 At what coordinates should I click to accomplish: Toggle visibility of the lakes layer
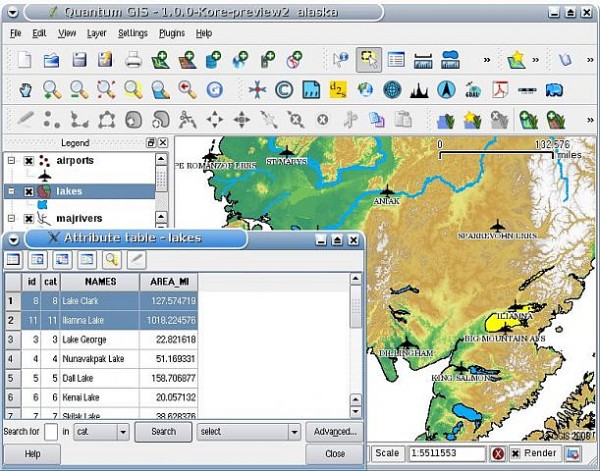29,191
